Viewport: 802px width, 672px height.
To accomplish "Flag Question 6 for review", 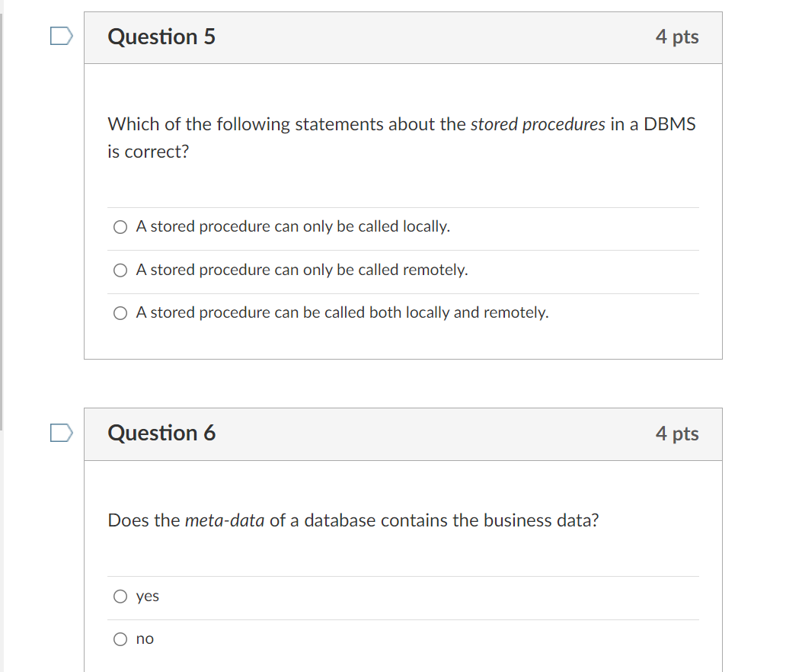I will [62, 433].
